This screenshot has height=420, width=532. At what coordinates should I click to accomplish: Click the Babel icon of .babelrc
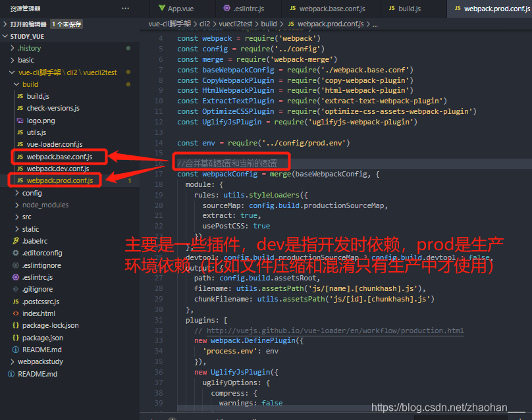[16, 241]
